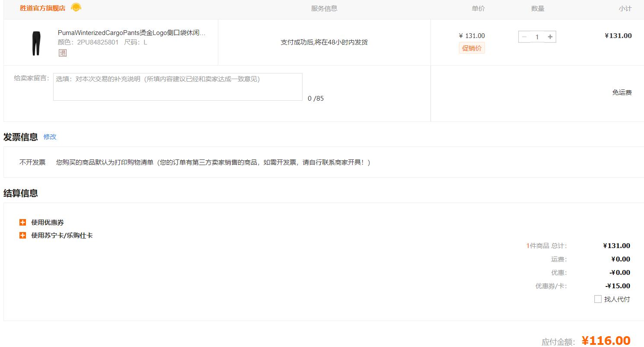The height and width of the screenshot is (347, 644).
Task: Click 修改 to edit invoice info
Action: (x=50, y=137)
